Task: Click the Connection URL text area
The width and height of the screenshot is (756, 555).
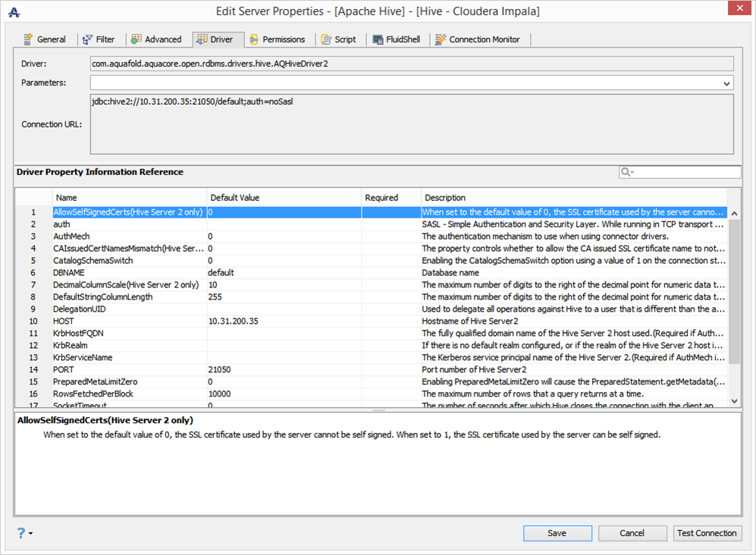Action: coord(411,124)
